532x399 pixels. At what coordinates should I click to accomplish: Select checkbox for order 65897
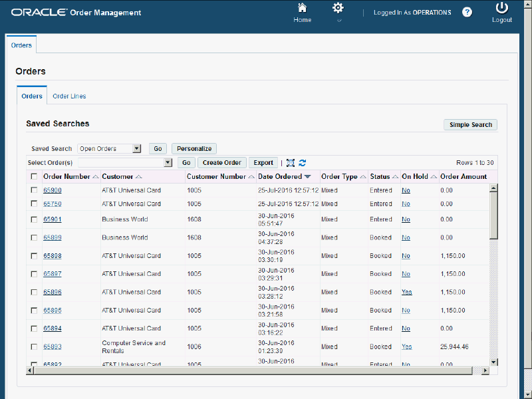coord(34,274)
